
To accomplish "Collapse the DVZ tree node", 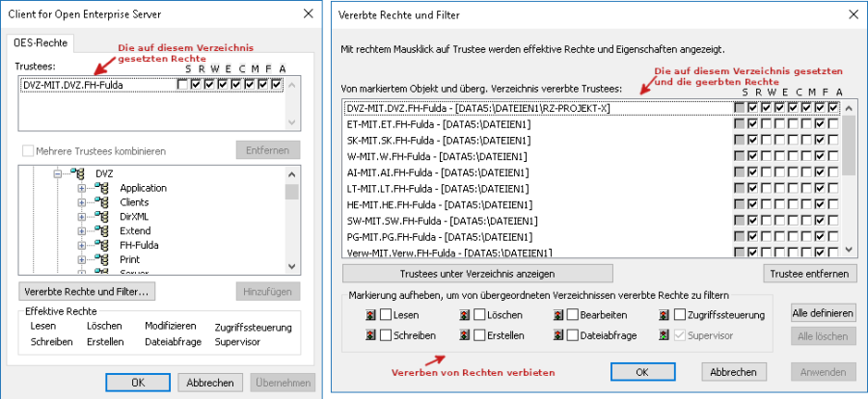I will pyautogui.click(x=59, y=173).
